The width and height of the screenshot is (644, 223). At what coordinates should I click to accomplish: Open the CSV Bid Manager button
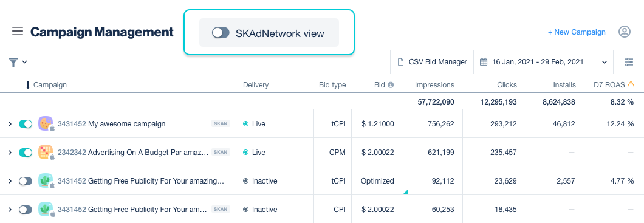tap(432, 62)
